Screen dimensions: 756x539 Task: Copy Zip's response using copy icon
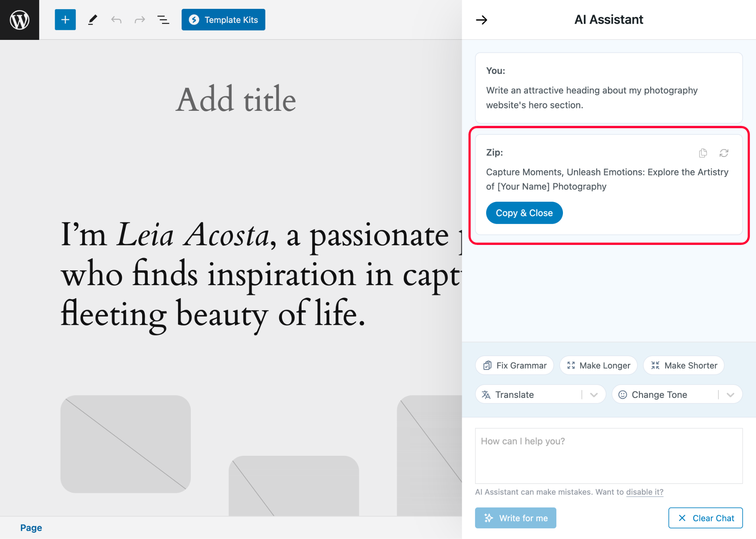tap(703, 153)
